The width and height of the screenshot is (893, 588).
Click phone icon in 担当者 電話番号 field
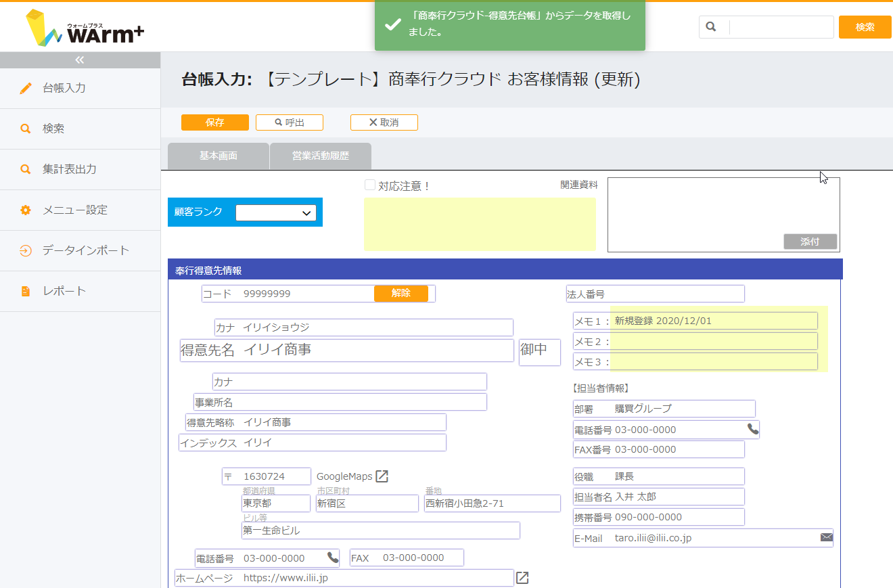point(753,428)
